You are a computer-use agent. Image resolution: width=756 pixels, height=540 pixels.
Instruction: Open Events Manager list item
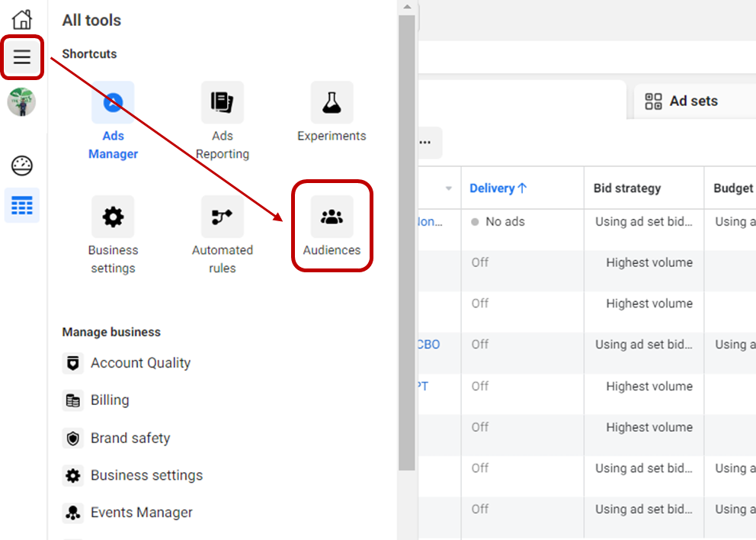127,513
